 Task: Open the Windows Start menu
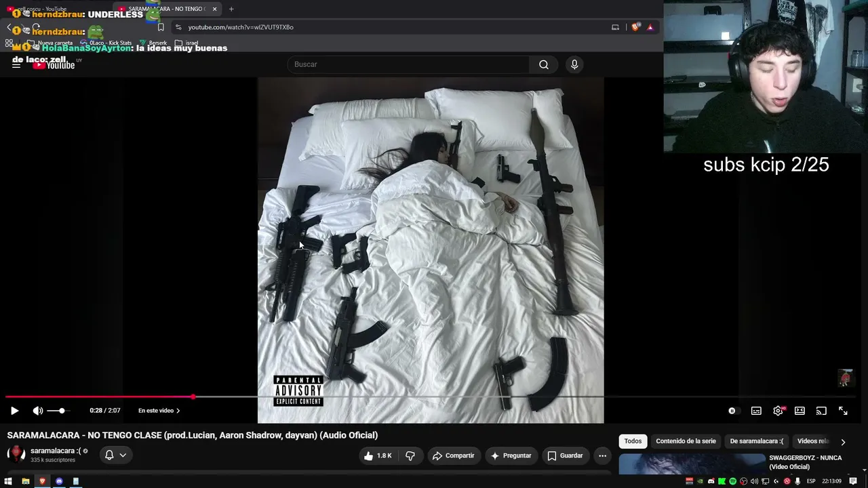9,481
